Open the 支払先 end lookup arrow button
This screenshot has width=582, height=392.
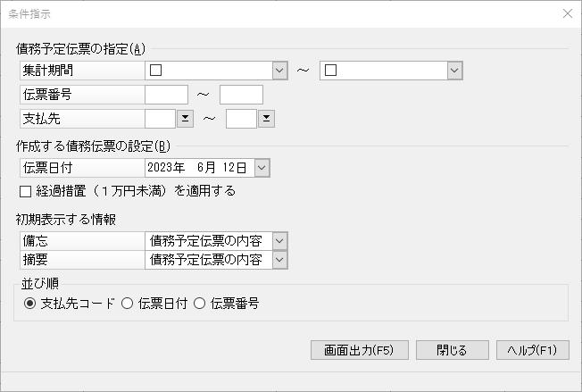pyautogui.click(x=266, y=119)
